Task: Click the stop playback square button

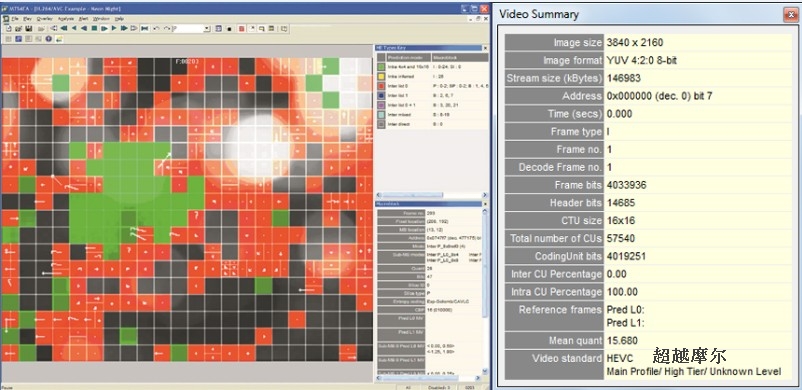Action: pyautogui.click(x=94, y=28)
